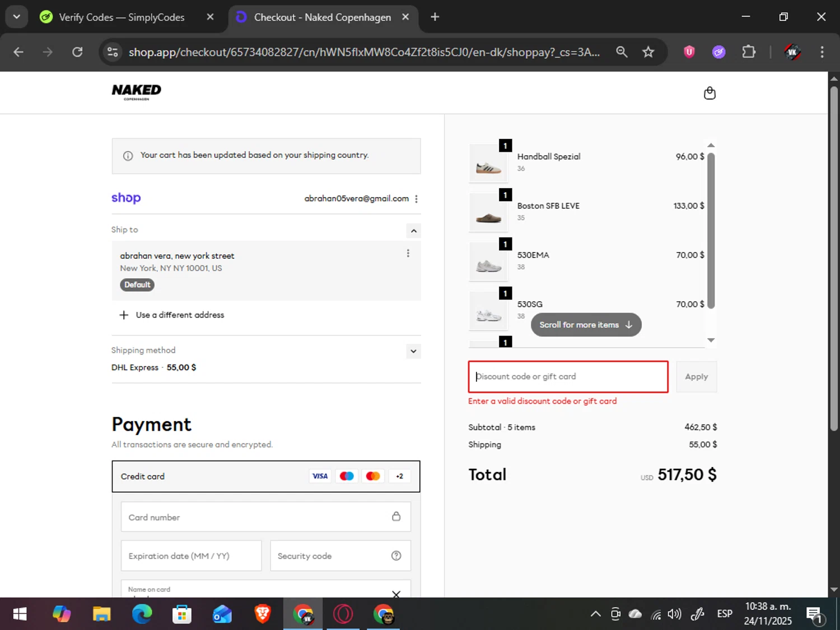Click the padlock icon in the card number field

pyautogui.click(x=396, y=516)
